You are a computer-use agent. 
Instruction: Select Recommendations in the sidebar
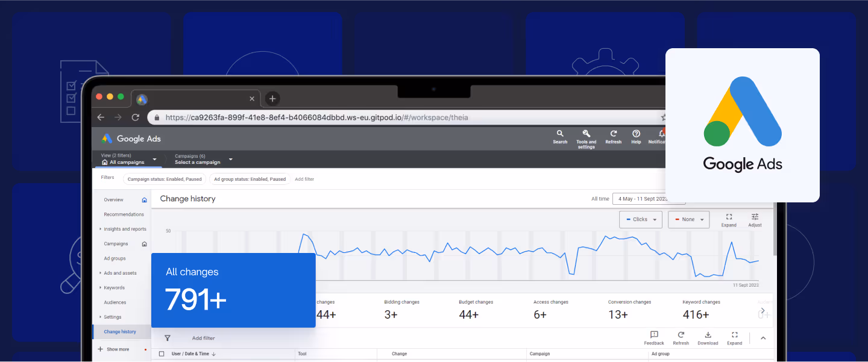click(x=124, y=214)
